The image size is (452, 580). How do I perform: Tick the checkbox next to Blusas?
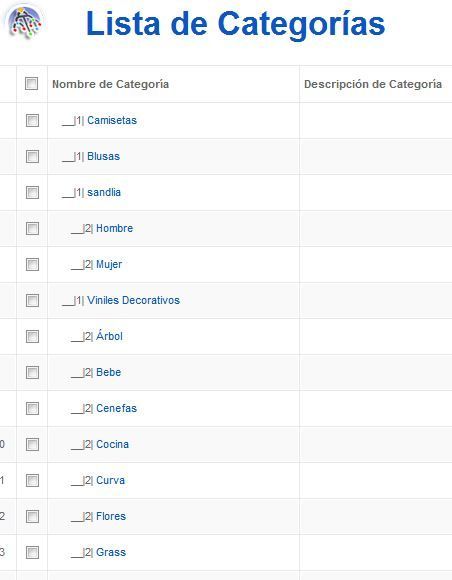[x=32, y=156]
